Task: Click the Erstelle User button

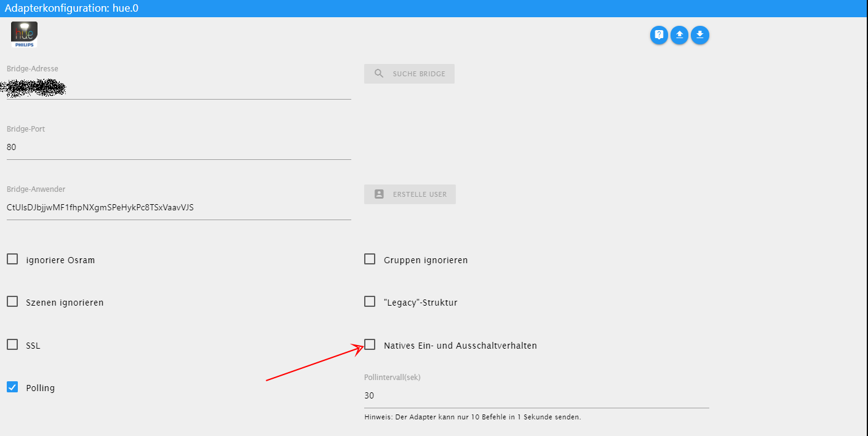Action: coord(410,194)
